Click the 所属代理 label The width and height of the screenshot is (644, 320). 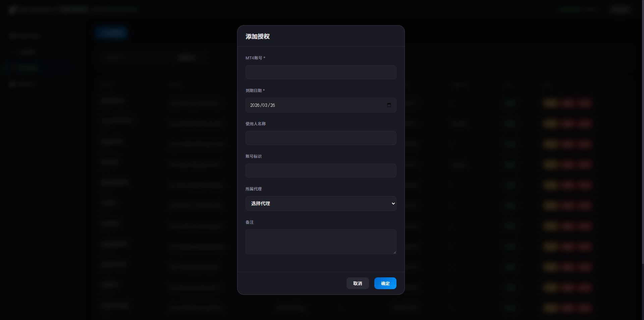[254, 189]
